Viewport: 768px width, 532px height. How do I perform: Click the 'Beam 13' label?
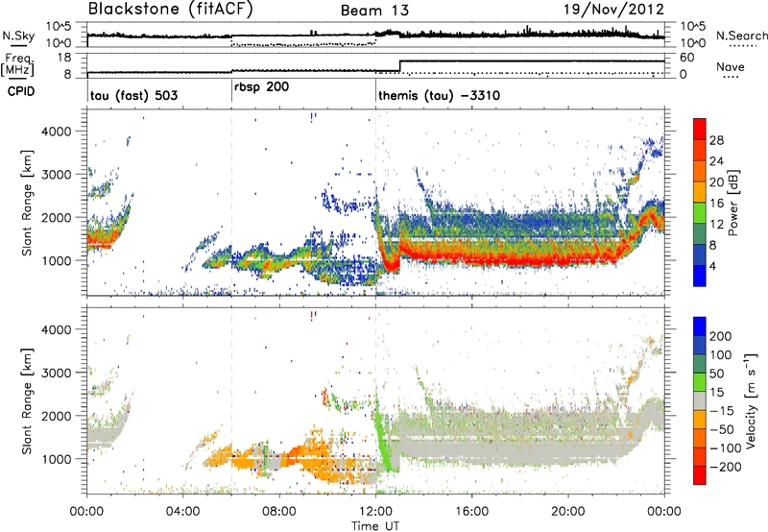[374, 11]
